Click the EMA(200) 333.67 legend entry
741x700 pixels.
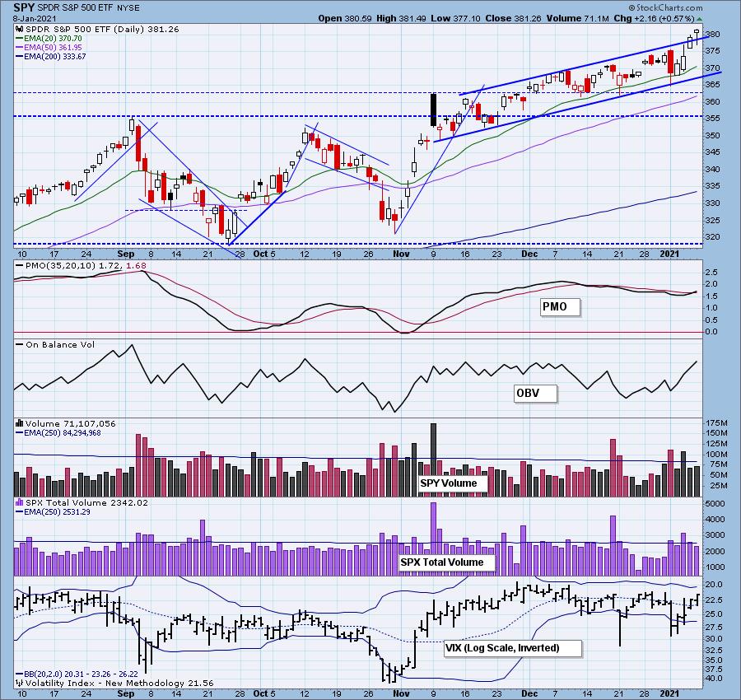coord(50,56)
